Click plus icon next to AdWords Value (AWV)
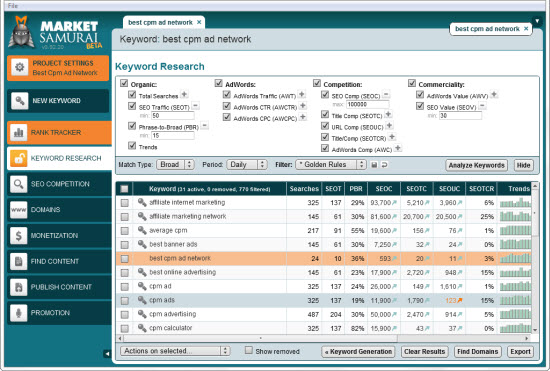550x371 pixels. pyautogui.click(x=494, y=94)
